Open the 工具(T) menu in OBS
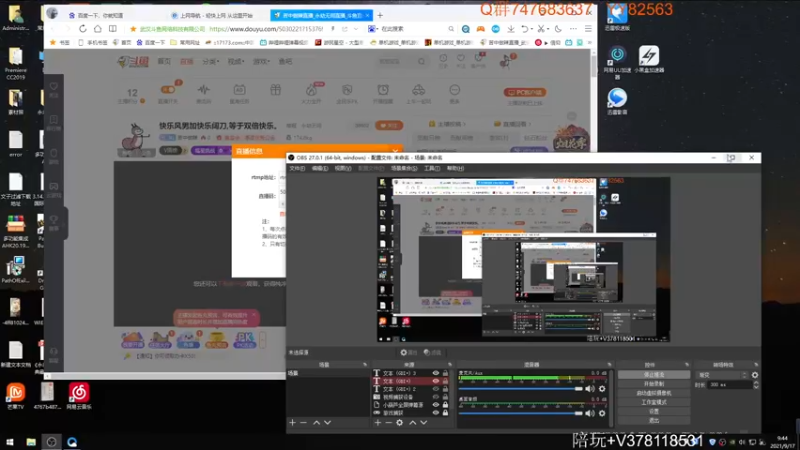 432,168
